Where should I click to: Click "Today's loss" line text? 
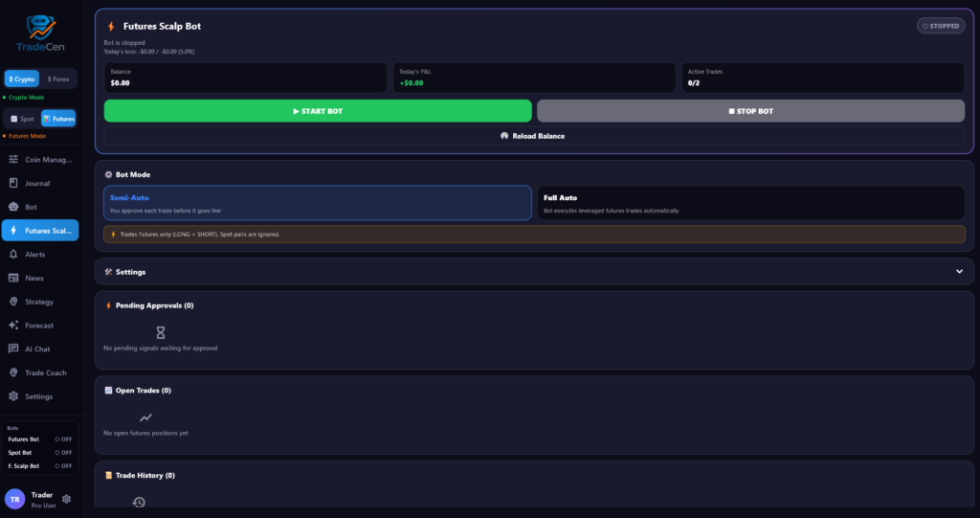[148, 52]
